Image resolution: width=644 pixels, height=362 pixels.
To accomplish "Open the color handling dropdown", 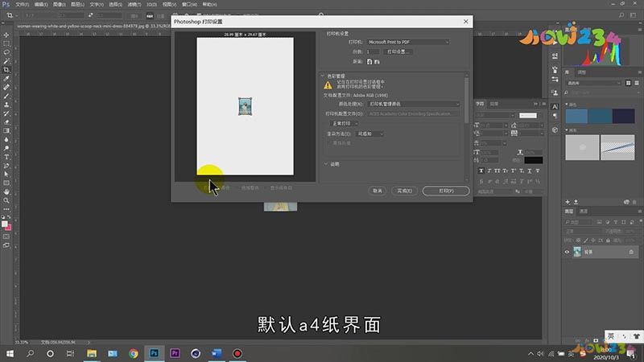I will pos(413,104).
